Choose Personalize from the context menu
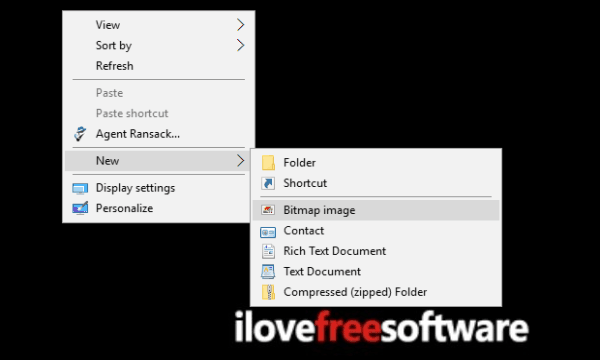The width and height of the screenshot is (600, 360). coord(158,208)
